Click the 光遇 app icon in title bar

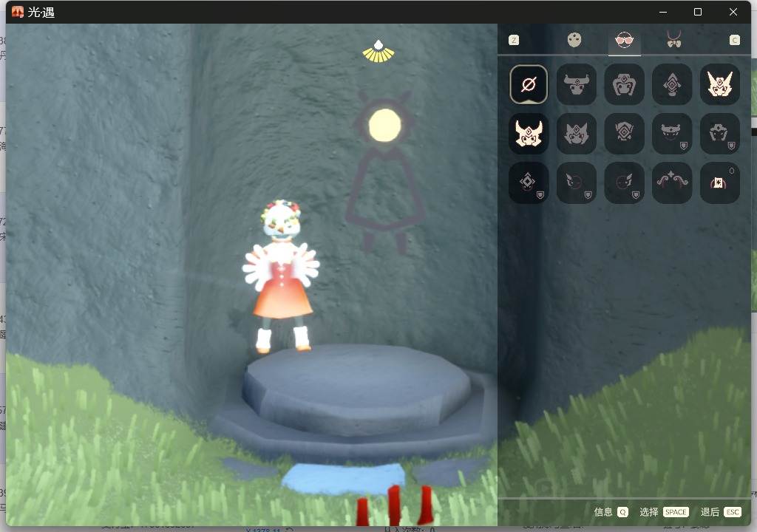coord(18,12)
